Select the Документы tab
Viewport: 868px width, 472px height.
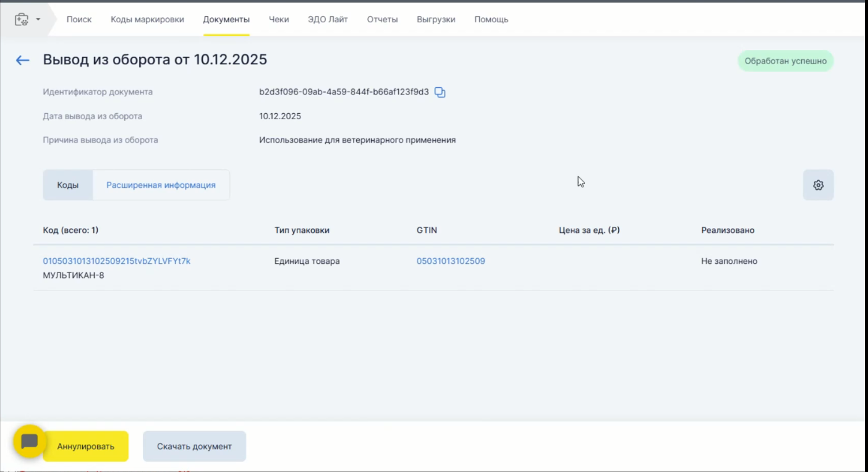(x=226, y=20)
